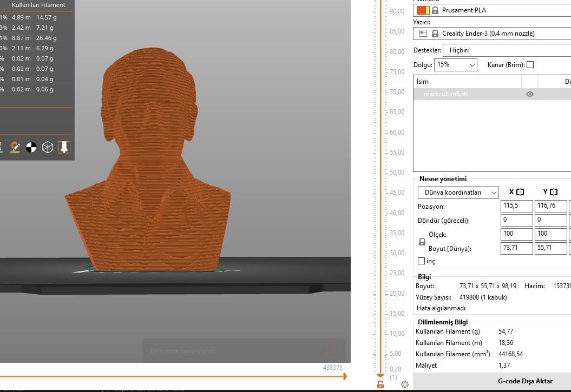Open the Destekler dropdown showing Hiçbiri

tap(507, 50)
